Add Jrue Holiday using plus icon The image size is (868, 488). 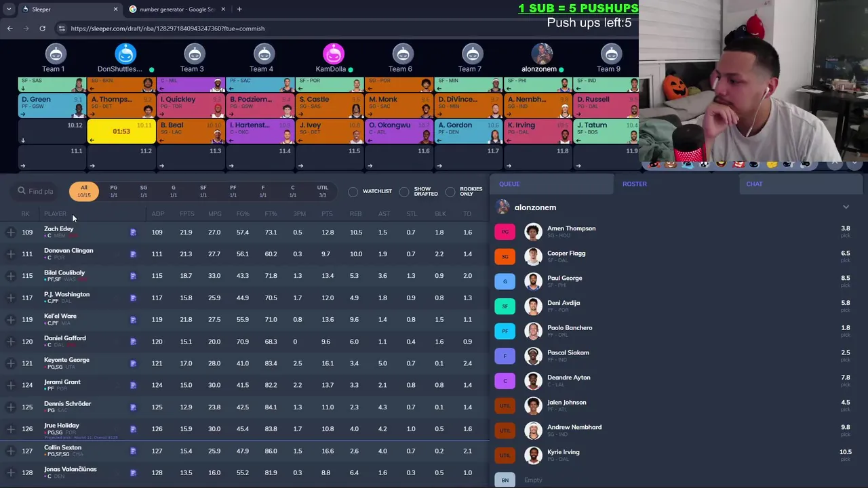pos(11,429)
